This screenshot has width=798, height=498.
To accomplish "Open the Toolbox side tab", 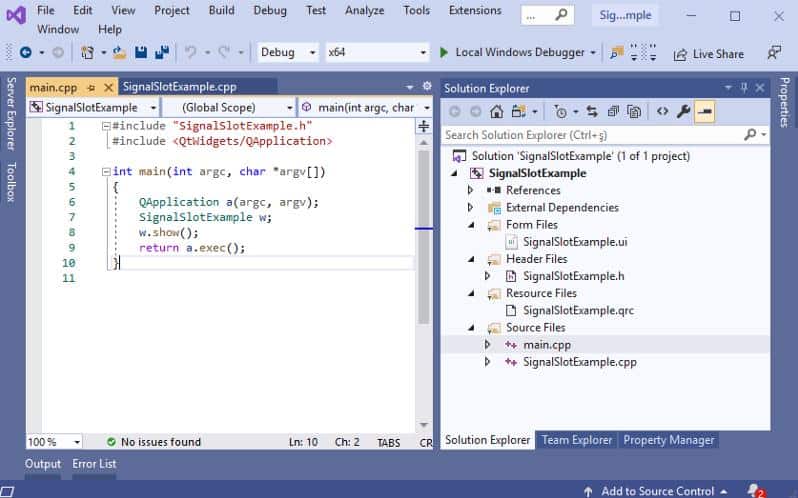I will pos(11,182).
